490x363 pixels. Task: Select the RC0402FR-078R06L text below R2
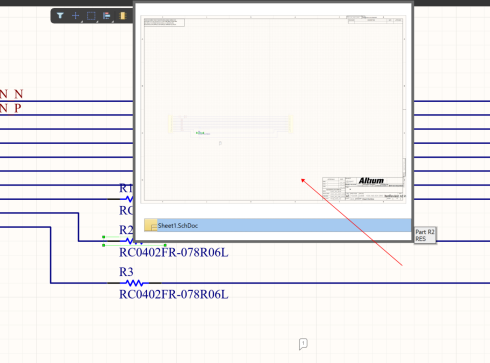click(174, 253)
